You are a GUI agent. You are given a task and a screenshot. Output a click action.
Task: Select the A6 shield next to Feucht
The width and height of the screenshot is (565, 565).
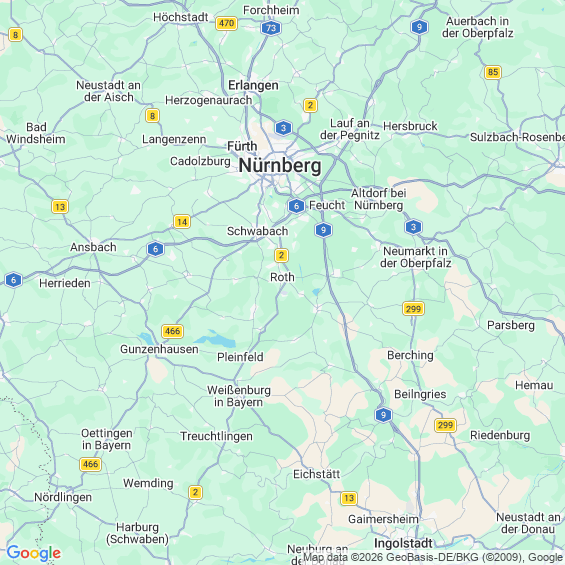(296, 206)
